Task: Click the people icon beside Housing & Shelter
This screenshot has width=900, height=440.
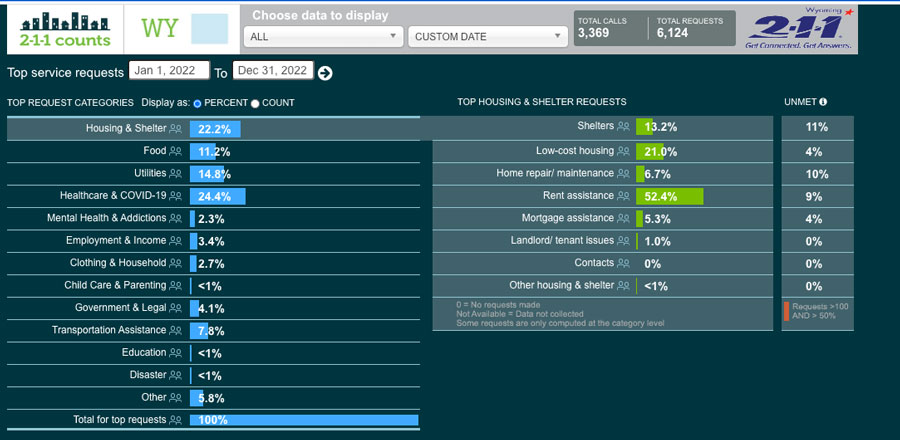Action: coord(176,129)
